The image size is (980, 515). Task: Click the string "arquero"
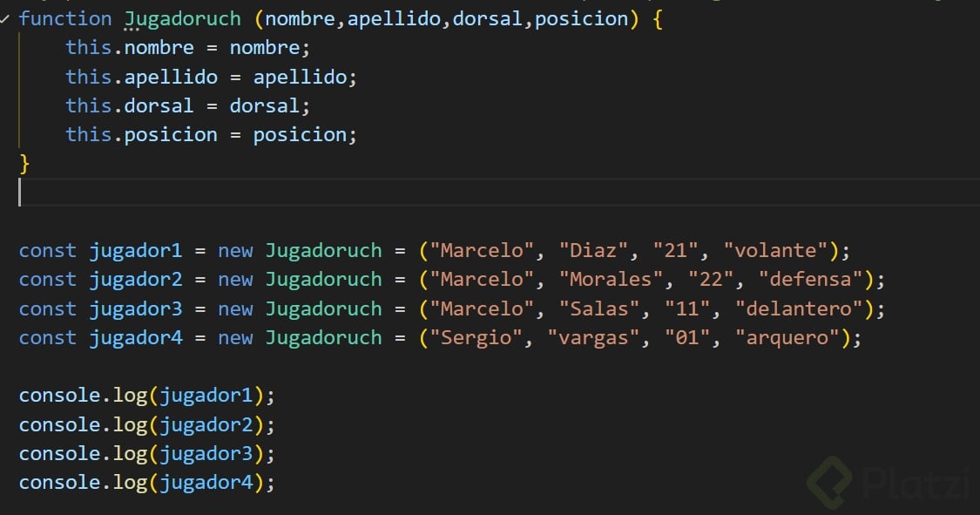pos(787,337)
